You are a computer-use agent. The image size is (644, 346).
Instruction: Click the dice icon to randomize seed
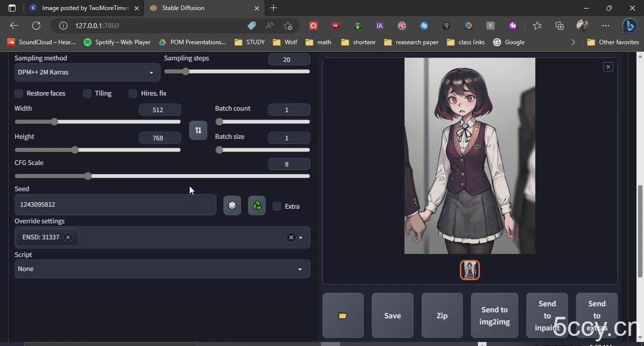point(232,205)
